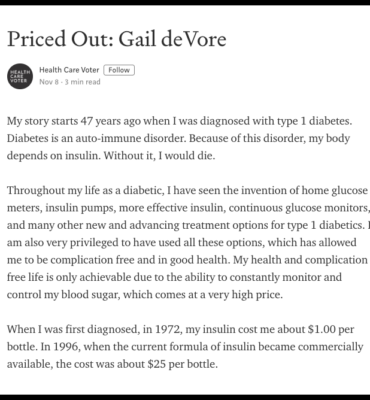Click the 'Nov 8' publish date
The image size is (370, 400).
49,82
